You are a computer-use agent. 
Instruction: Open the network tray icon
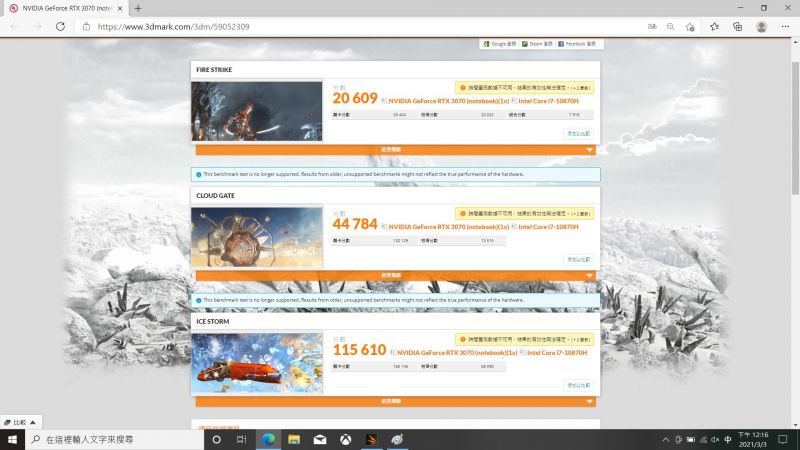click(x=704, y=440)
